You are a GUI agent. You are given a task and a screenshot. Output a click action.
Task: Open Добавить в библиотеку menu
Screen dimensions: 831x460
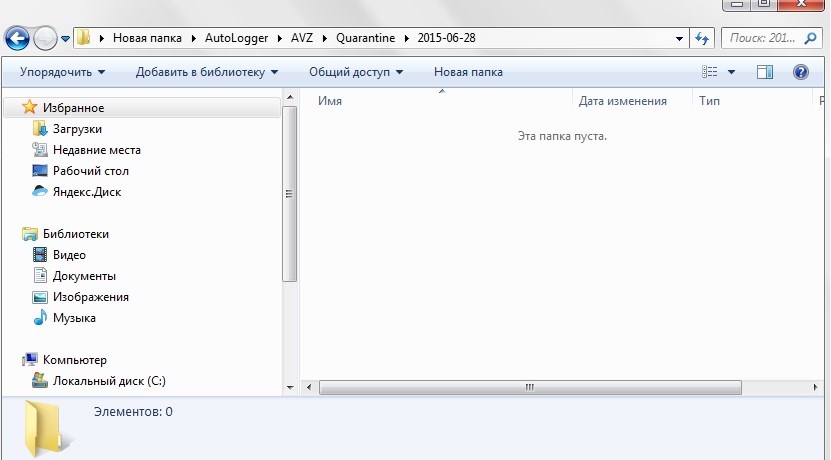point(207,72)
